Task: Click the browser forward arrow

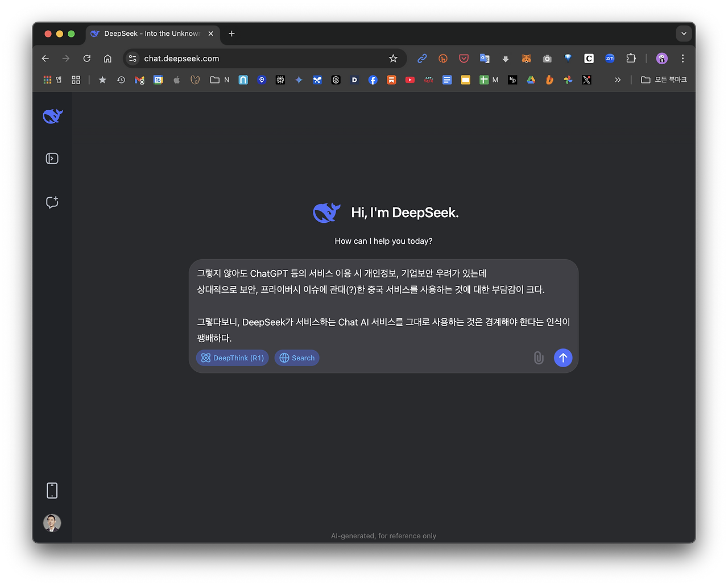Action: [66, 59]
